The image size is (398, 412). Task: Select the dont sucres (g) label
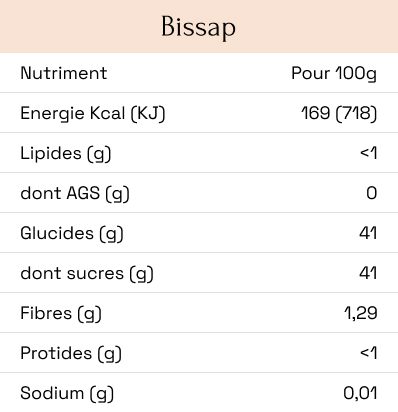click(x=87, y=274)
